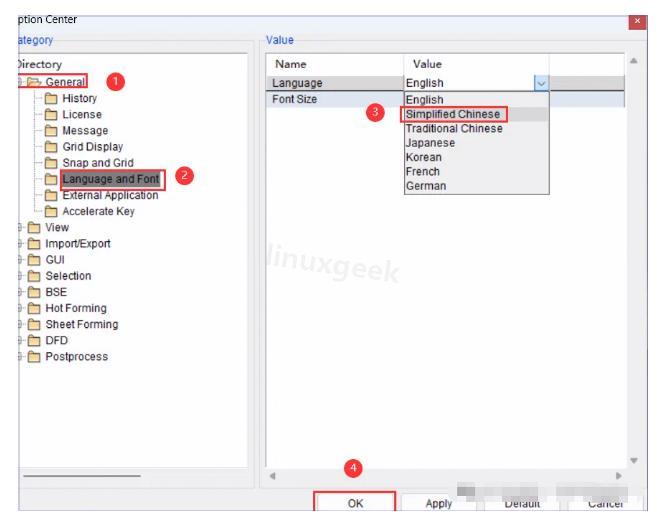Expand the Sheet Forming tree node
Image resolution: width=666 pixels, height=526 pixels.
point(20,325)
